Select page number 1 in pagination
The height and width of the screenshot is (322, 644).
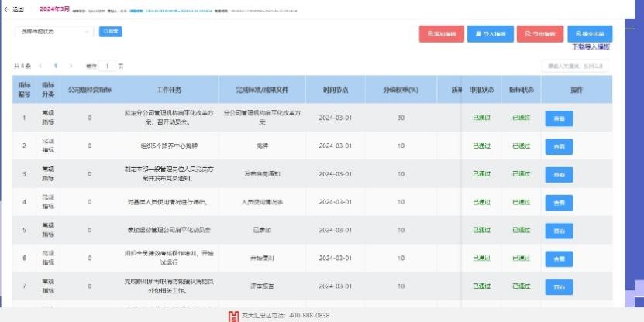[x=56, y=67]
